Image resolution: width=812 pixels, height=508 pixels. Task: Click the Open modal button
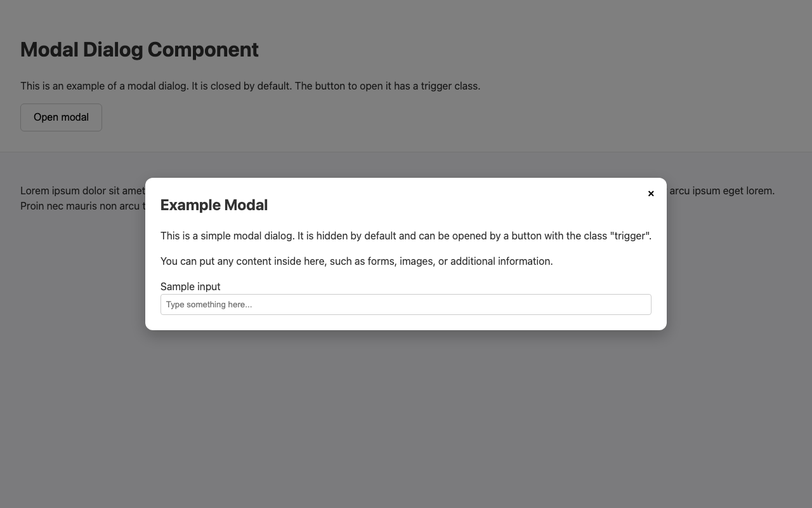[x=60, y=117]
